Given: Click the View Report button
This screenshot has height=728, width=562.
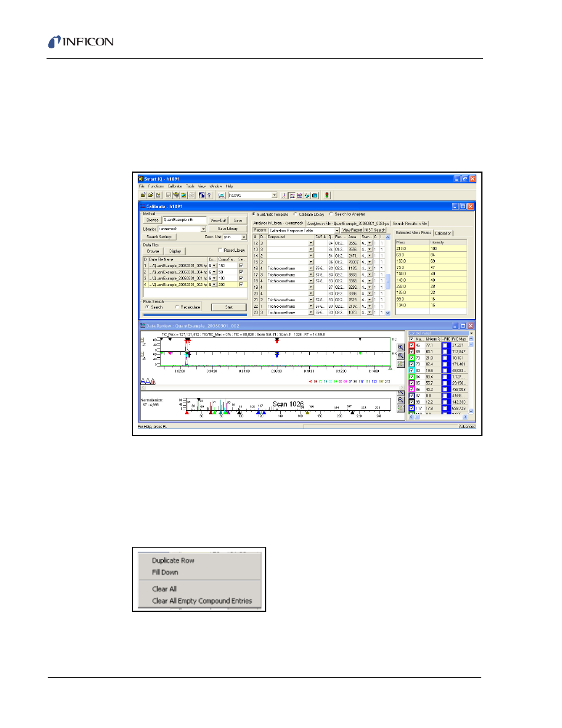Looking at the screenshot, I should click(352, 230).
